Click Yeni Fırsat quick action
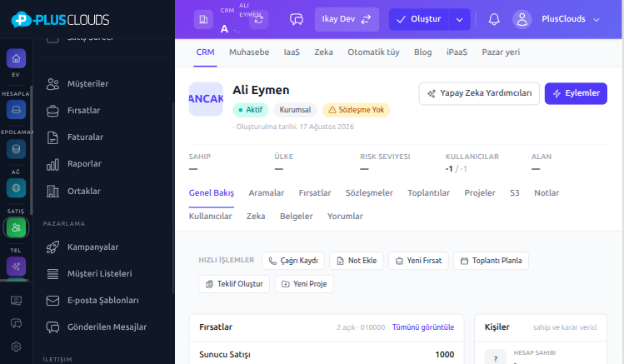624x364 pixels. [x=418, y=261]
